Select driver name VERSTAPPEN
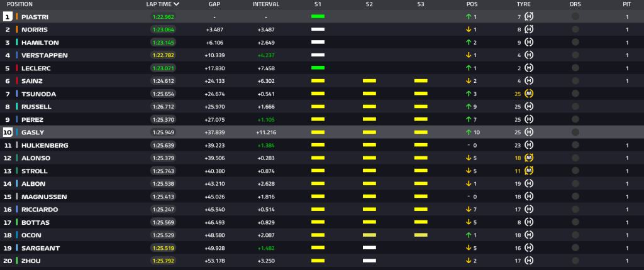Screen dimensions: 644x270 45,55
